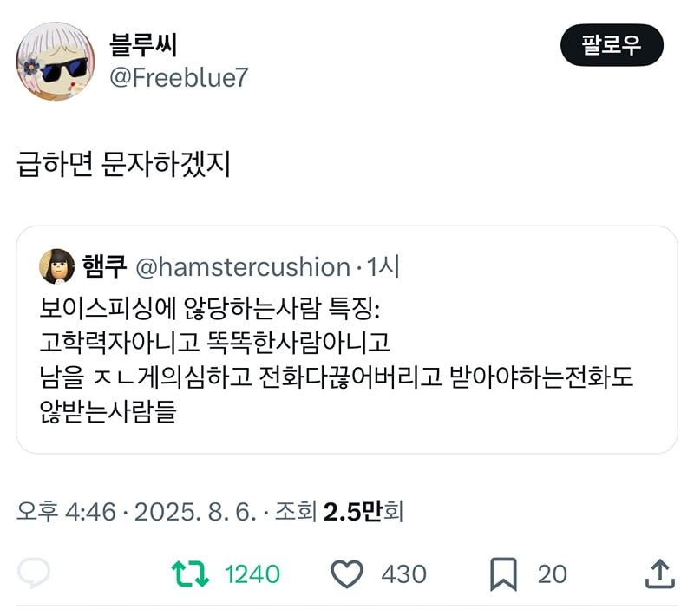Click the main tweet text 급하면 문자하겠지

(x=124, y=164)
